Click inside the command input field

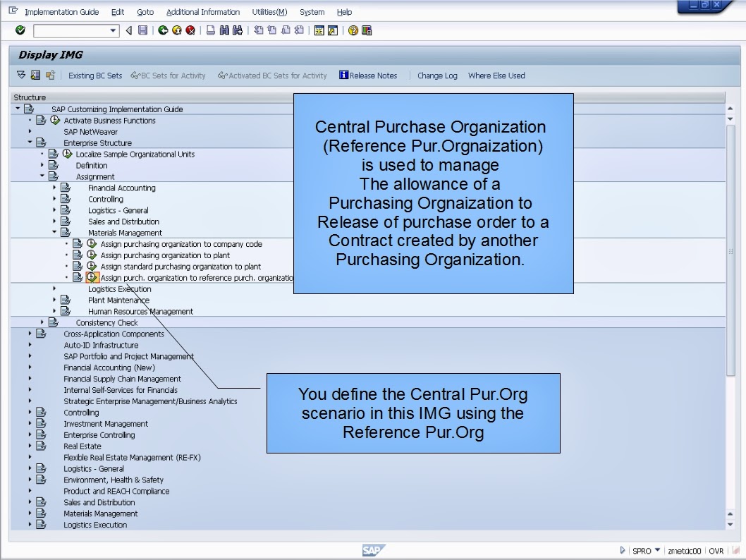tap(71, 30)
